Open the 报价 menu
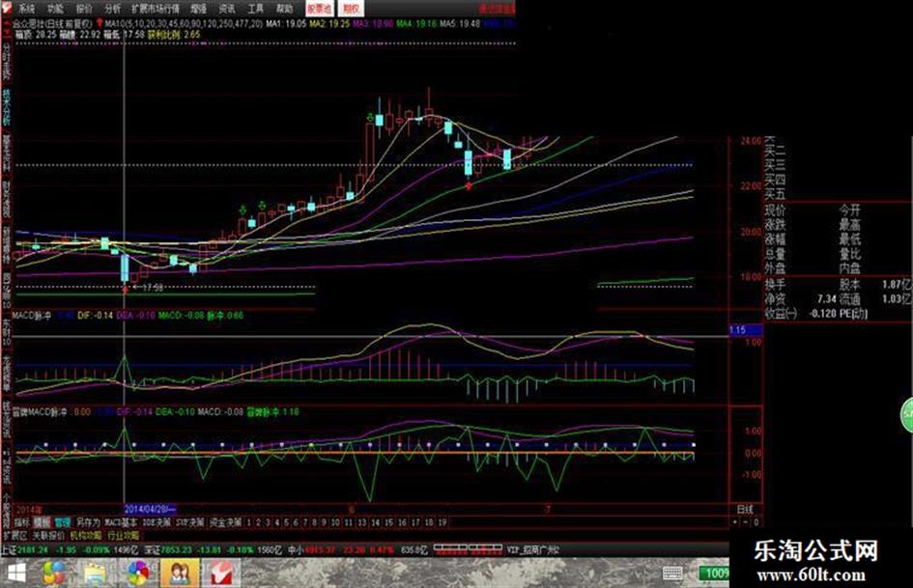The width and height of the screenshot is (913, 588). 84,9
